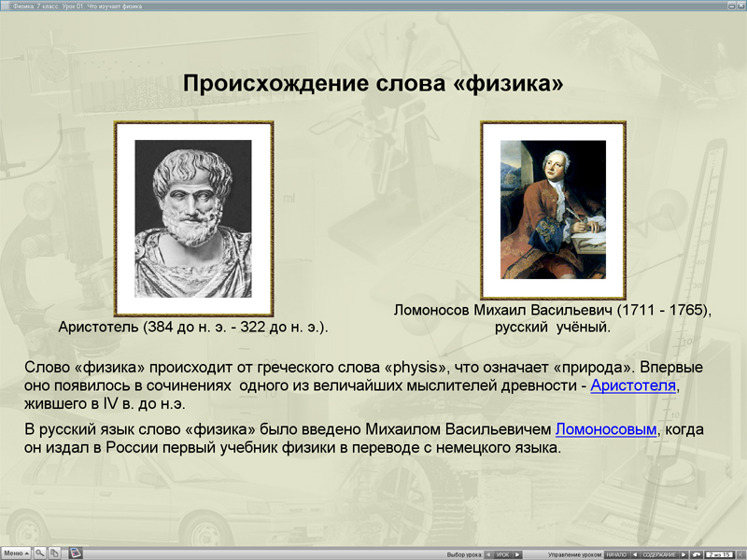Click the title bar application icon
The width and height of the screenshot is (747, 560).
(x=7, y=5)
